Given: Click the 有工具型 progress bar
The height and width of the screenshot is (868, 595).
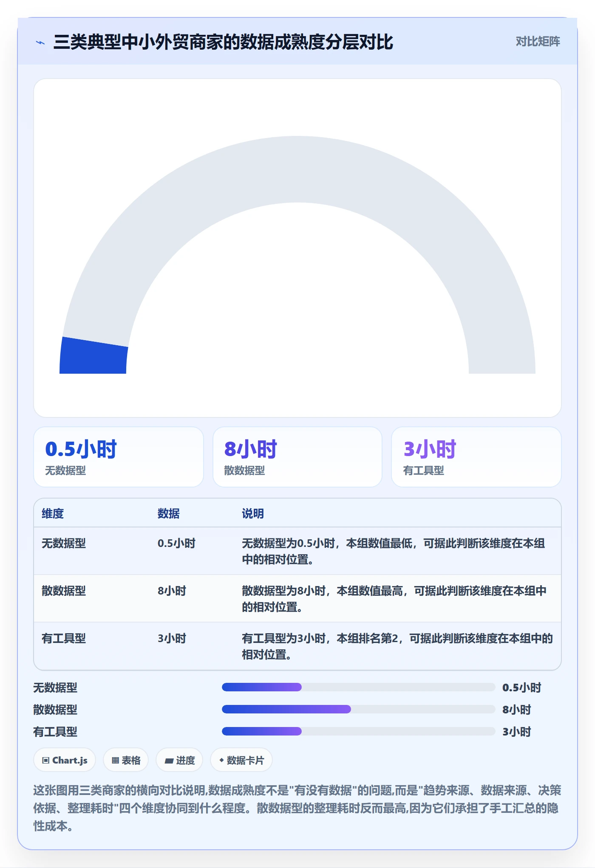Looking at the screenshot, I should tap(358, 731).
